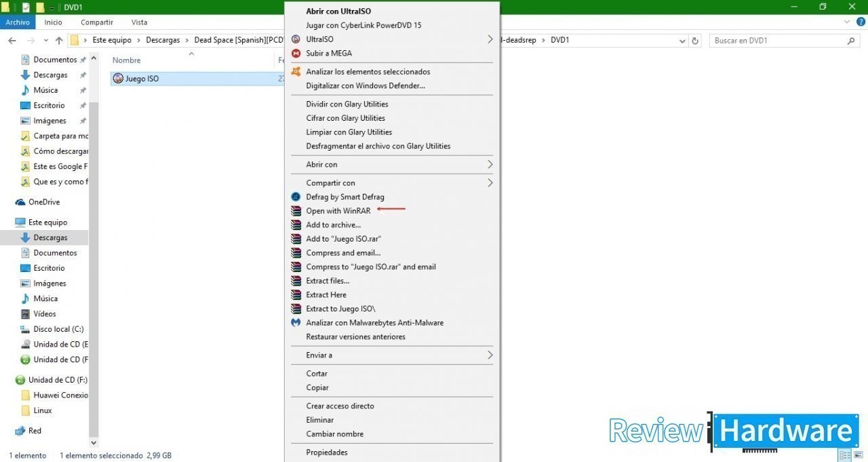Click the search magnifier icon
Viewport: 868px width, 462px height.
pos(852,41)
